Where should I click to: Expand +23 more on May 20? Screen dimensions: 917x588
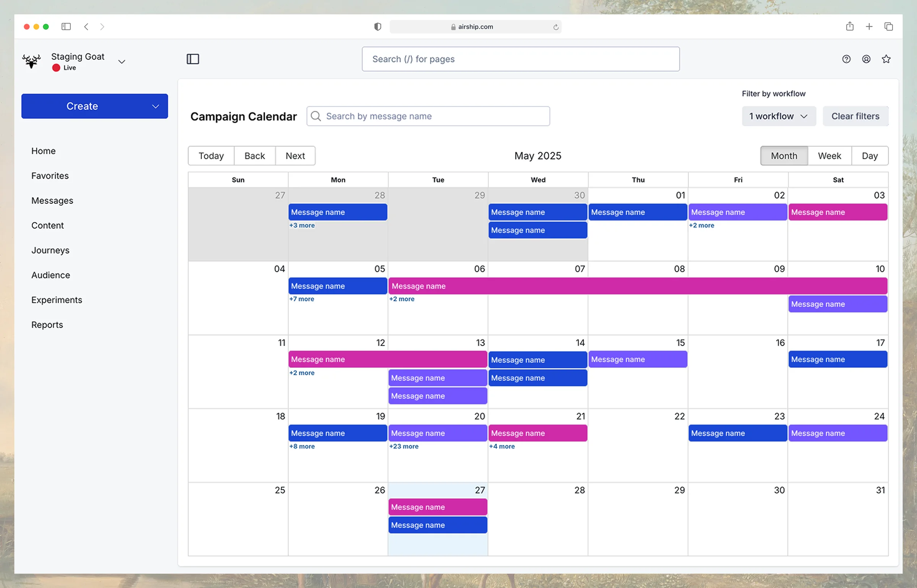click(404, 446)
